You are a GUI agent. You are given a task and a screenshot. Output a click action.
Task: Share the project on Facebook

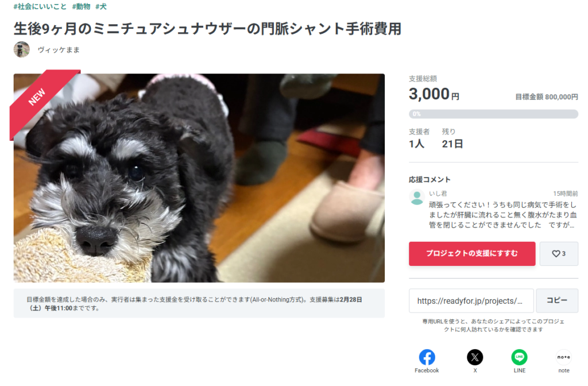coord(427,357)
